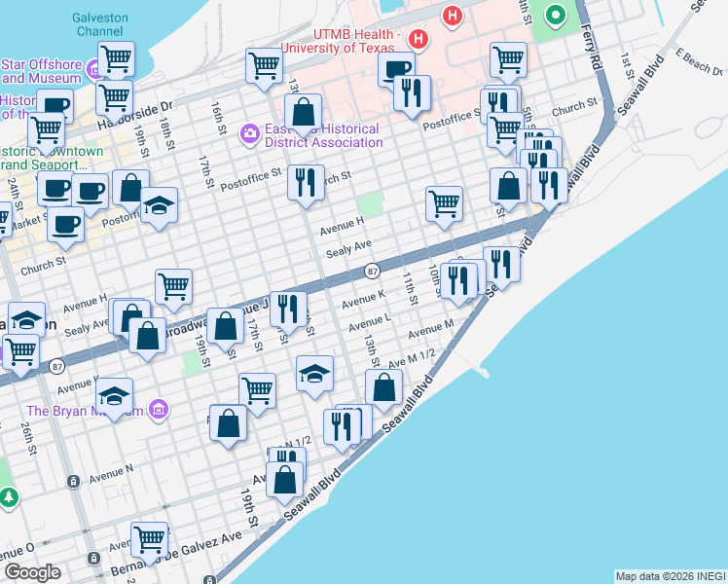
Task: Click the tram stop icon beside Avenue N label
Action: 73,482
